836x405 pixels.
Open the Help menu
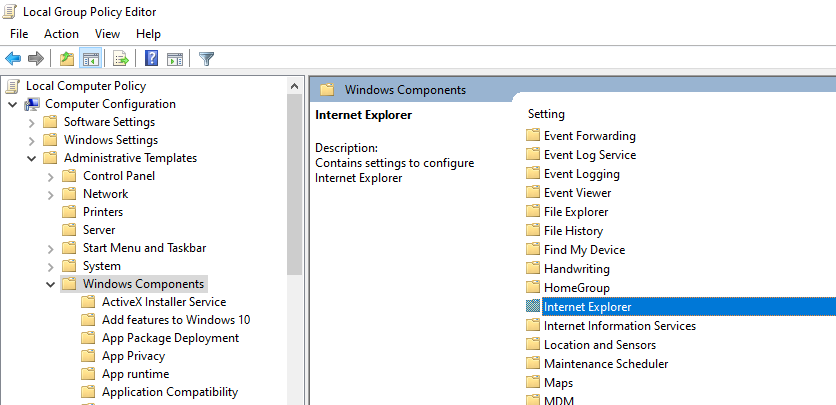click(148, 34)
